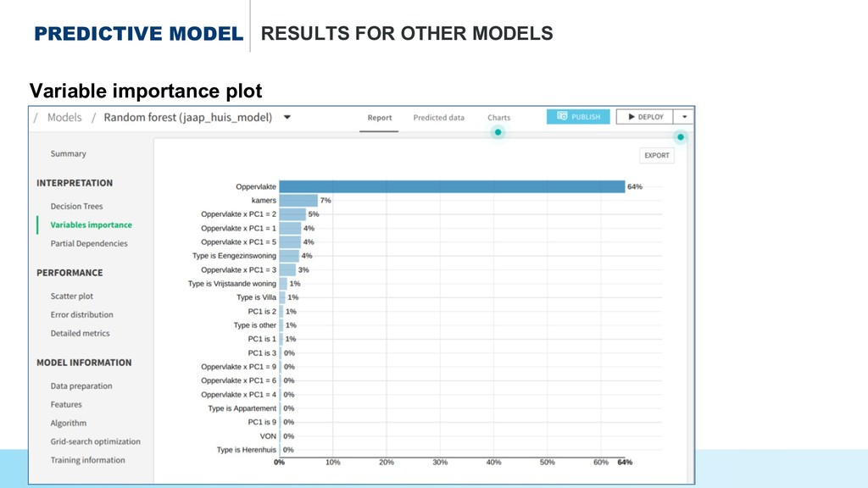Click the teal dot below the Deploy arrow
Viewport: 868px width, 488px height.
coord(681,136)
